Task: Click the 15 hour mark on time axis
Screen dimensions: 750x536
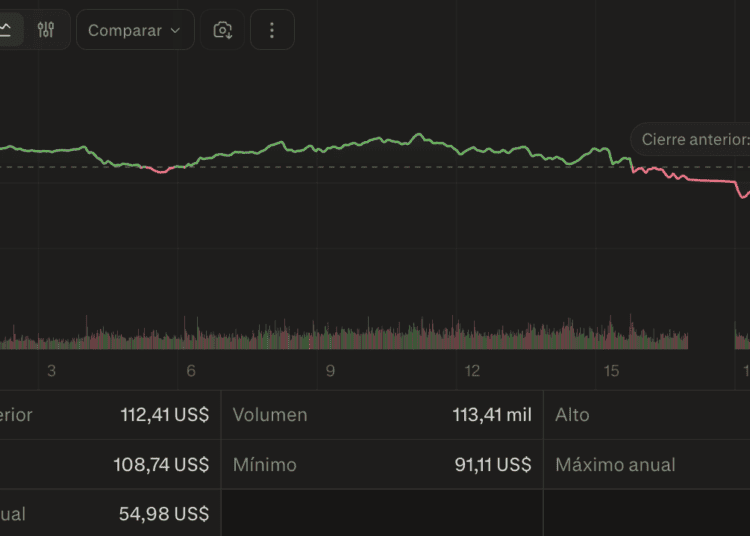Action: click(611, 371)
